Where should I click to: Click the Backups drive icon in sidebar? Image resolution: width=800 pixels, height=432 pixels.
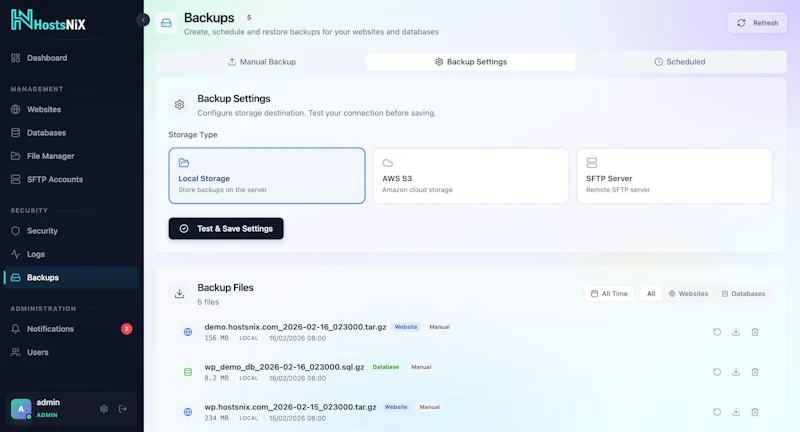tap(16, 277)
